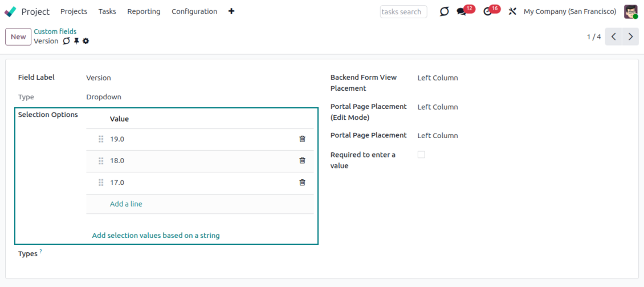Open the Configuration menu
644x287 pixels.
[194, 11]
